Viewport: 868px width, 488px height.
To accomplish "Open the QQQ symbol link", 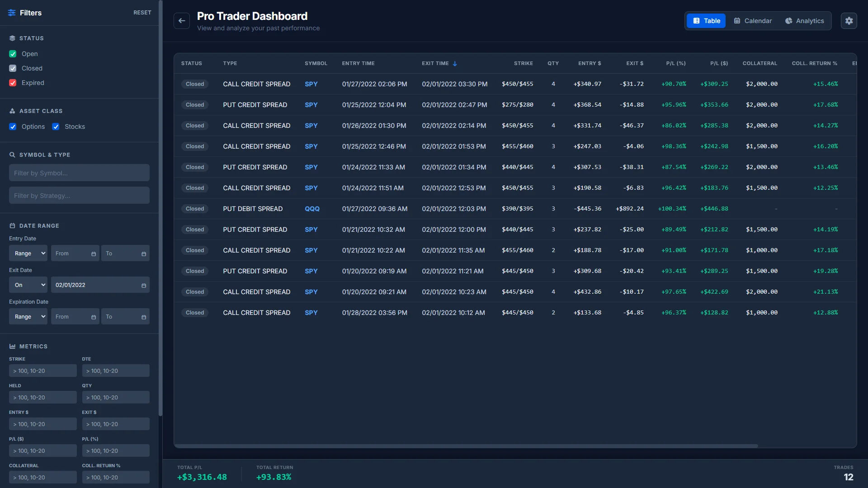I will (x=312, y=209).
